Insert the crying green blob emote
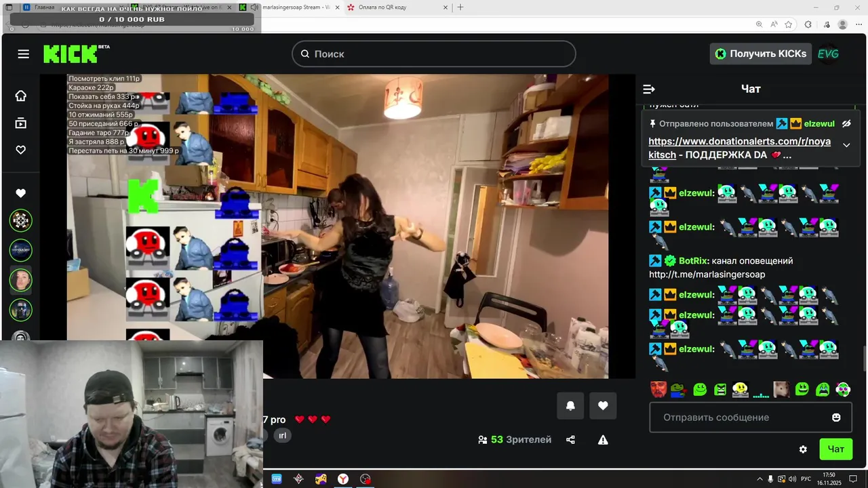Image resolution: width=868 pixels, height=488 pixels. 823,389
